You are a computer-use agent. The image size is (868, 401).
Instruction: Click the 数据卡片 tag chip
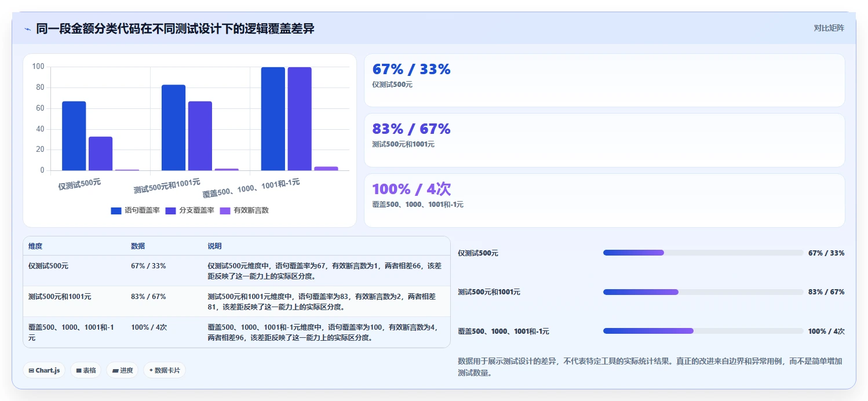[165, 370]
